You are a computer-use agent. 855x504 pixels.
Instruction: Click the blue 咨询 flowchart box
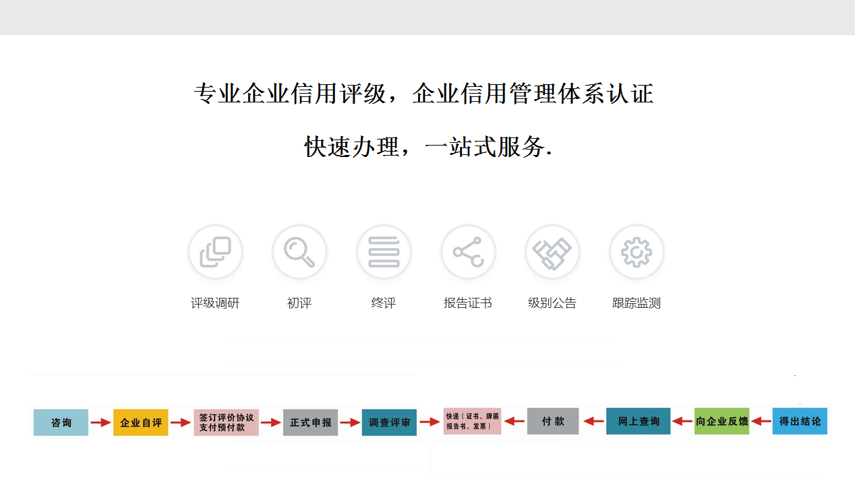pyautogui.click(x=61, y=422)
